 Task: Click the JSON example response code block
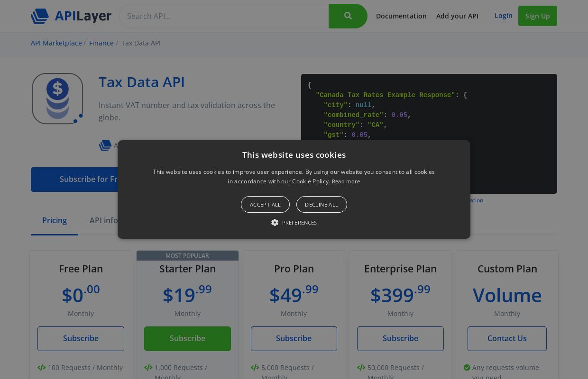click(429, 134)
